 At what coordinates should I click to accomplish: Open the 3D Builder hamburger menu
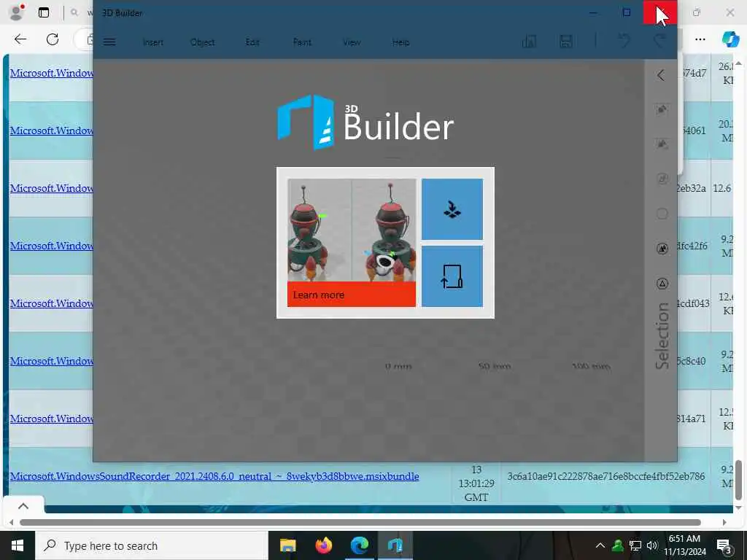109,42
